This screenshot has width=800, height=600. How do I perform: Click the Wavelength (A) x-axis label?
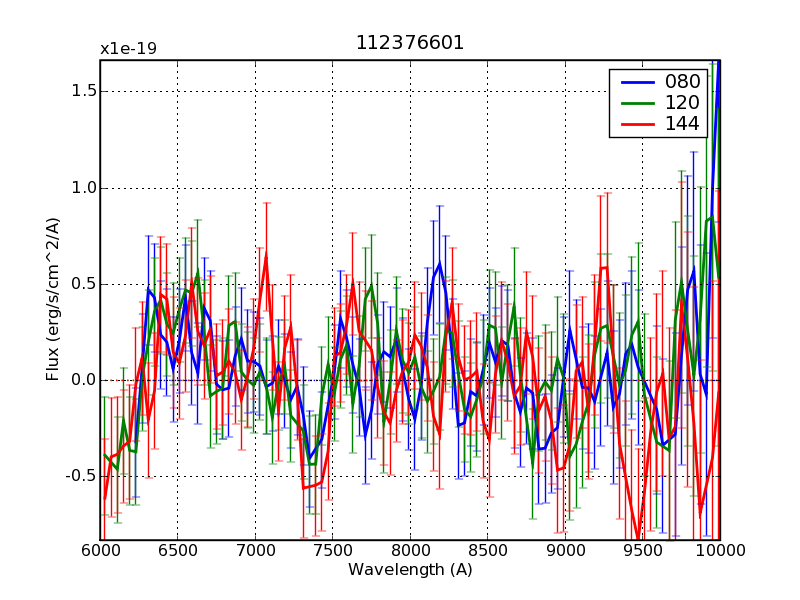[410, 570]
